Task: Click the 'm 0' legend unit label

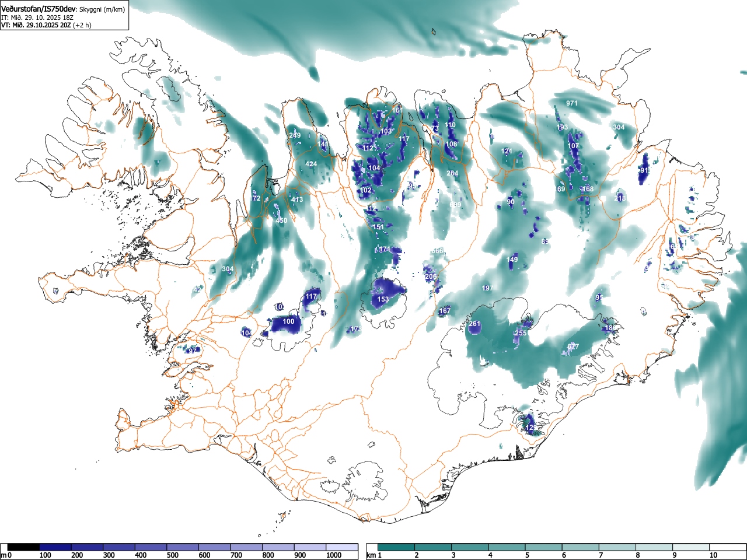Action: click(x=6, y=555)
